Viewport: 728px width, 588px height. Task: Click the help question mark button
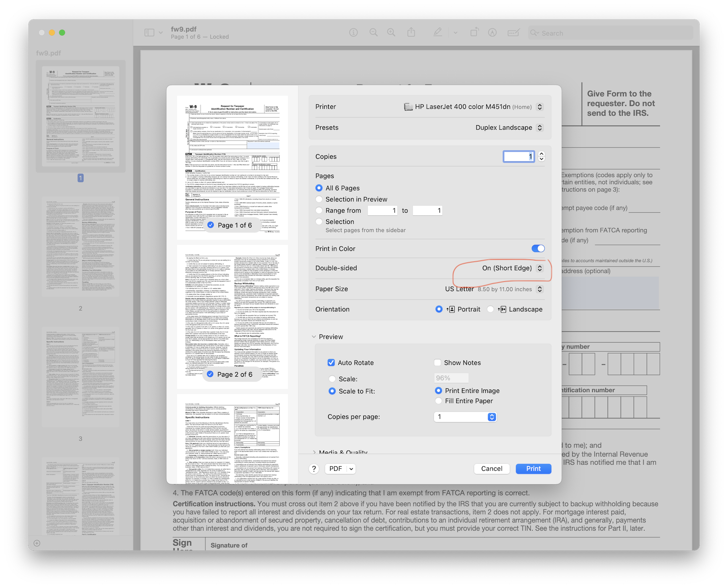[x=314, y=469]
